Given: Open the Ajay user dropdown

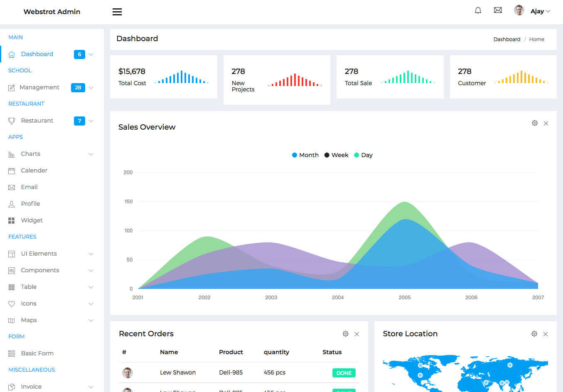Looking at the screenshot, I should point(540,11).
